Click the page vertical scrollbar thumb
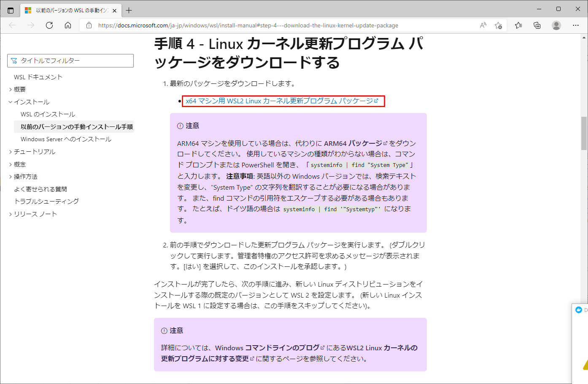Image resolution: width=588 pixels, height=384 pixels. click(x=584, y=133)
